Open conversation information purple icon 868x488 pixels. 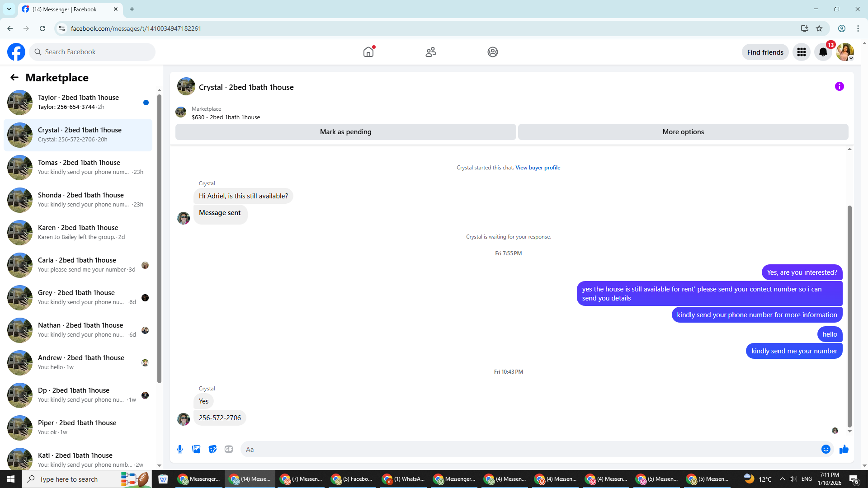coord(840,86)
